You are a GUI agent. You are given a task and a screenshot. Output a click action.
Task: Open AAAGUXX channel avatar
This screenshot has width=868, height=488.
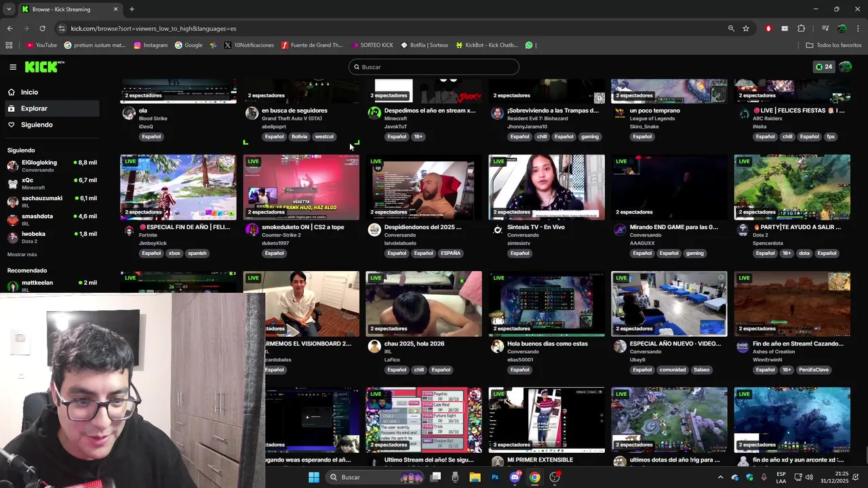point(620,230)
